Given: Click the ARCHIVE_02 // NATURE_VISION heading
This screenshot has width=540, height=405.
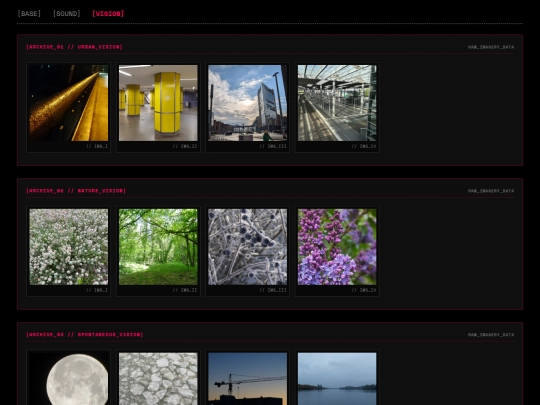Looking at the screenshot, I should tap(76, 191).
